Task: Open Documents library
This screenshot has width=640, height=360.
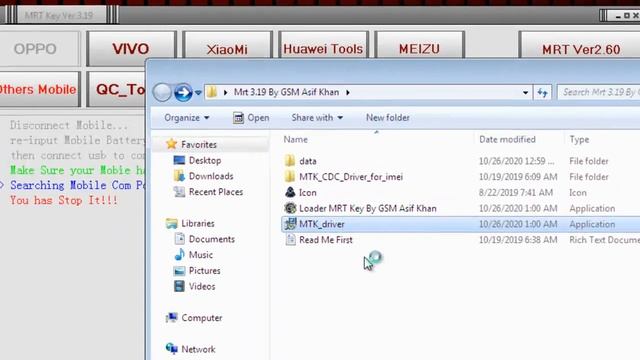Action: click(x=212, y=239)
